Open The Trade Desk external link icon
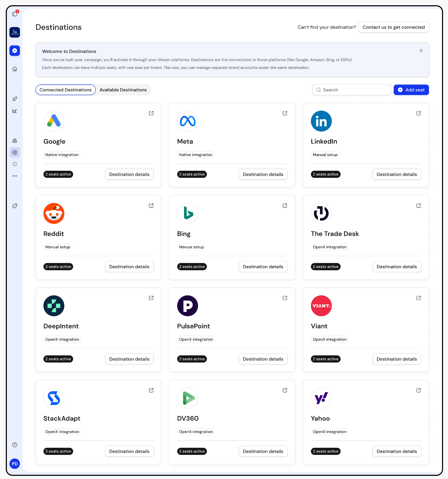 coord(419,206)
